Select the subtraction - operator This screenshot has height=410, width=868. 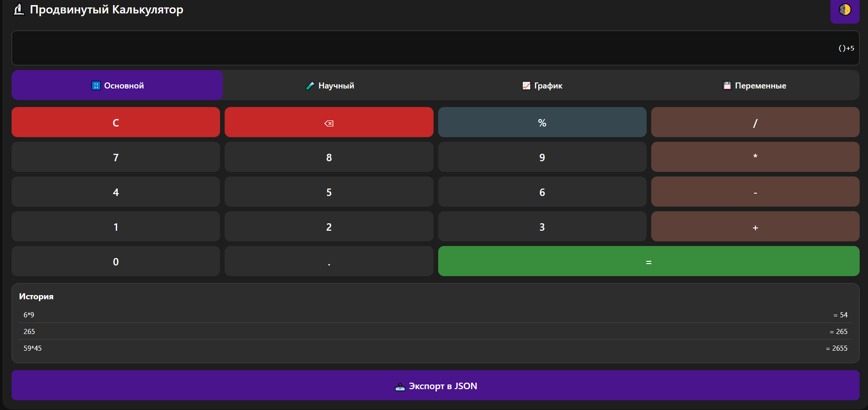755,192
